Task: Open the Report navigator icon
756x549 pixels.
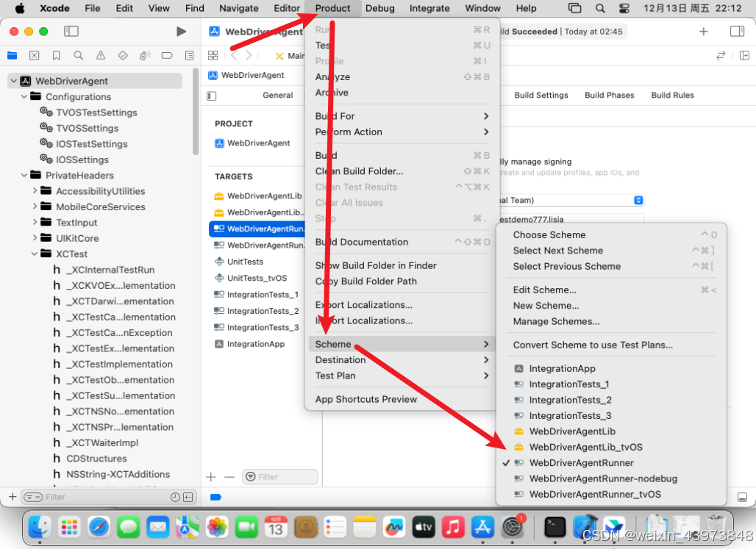Action: [x=190, y=55]
